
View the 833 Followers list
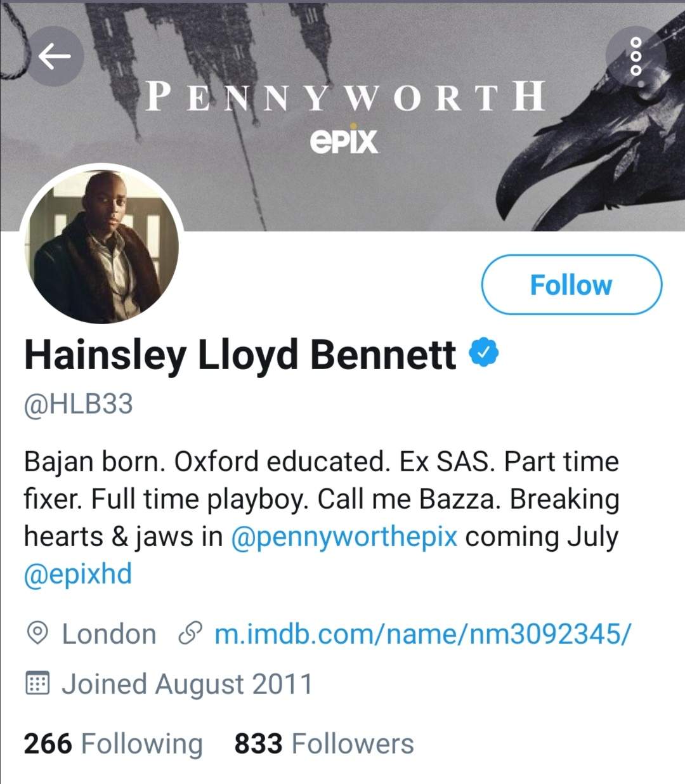click(x=323, y=743)
